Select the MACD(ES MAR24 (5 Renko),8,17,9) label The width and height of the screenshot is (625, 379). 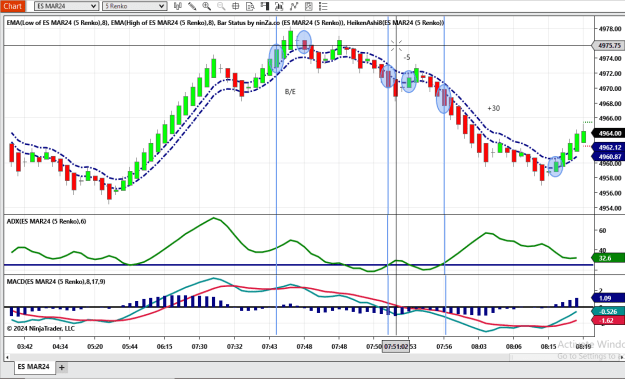click(56, 281)
